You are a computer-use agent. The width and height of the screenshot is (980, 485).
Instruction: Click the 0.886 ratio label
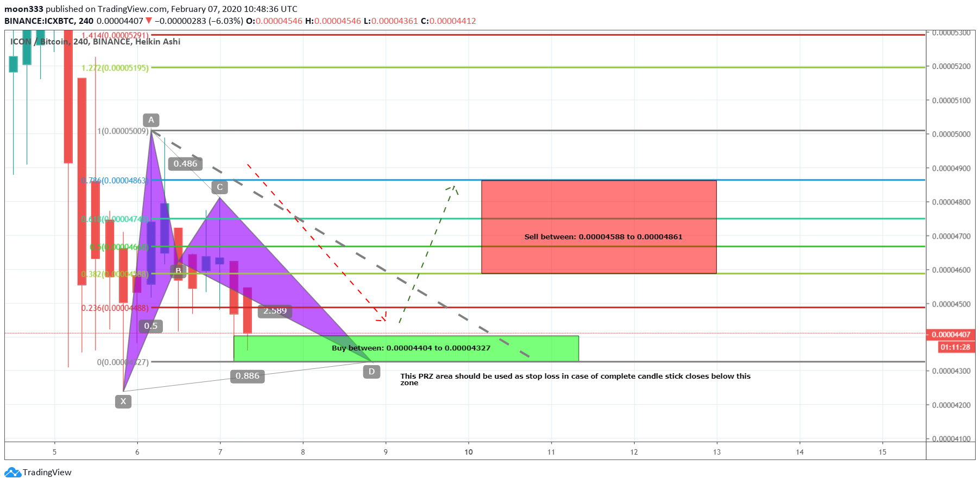pos(248,376)
